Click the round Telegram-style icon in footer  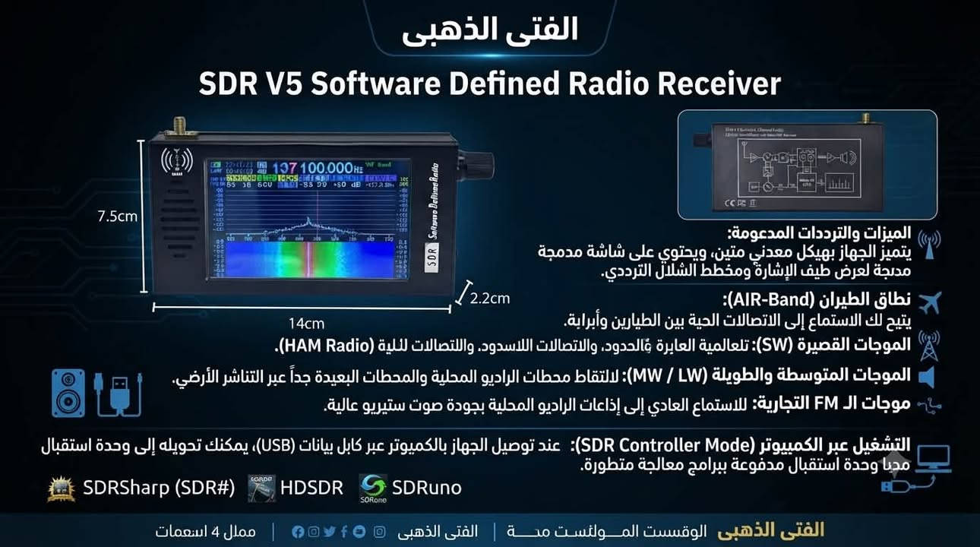click(358, 532)
